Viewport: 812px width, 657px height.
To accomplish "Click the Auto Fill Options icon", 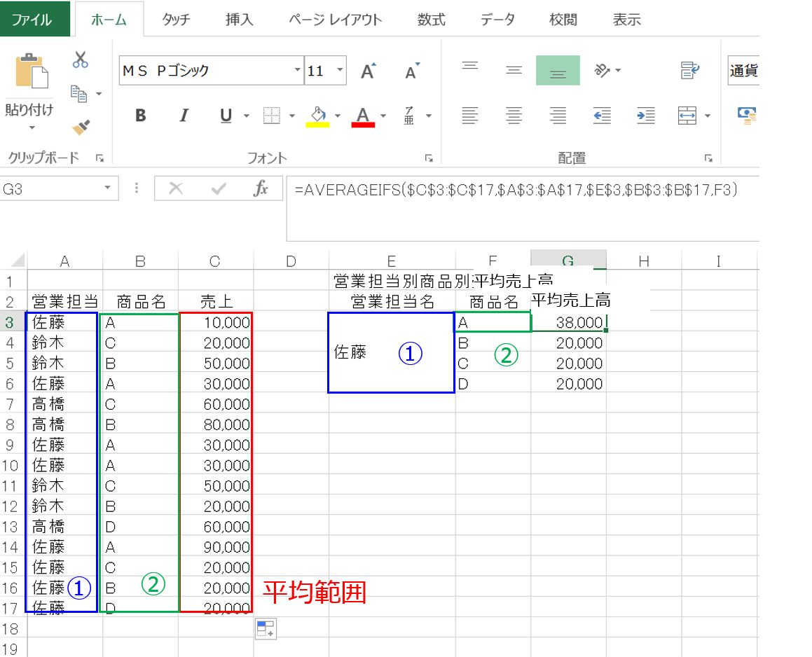I will [266, 629].
